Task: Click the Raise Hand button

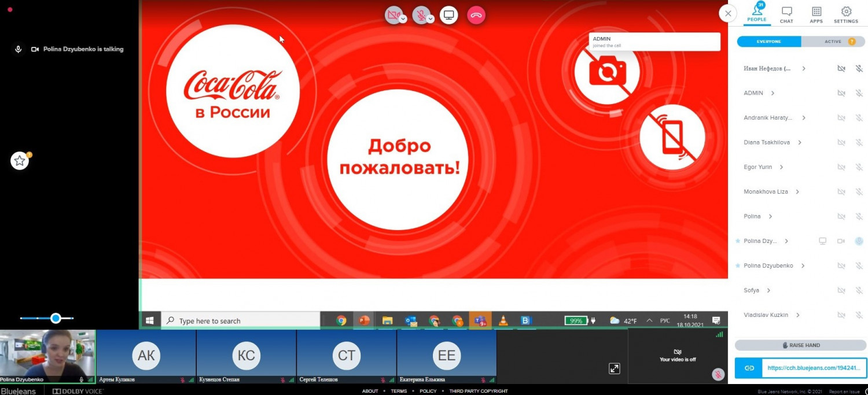Action: click(x=801, y=345)
